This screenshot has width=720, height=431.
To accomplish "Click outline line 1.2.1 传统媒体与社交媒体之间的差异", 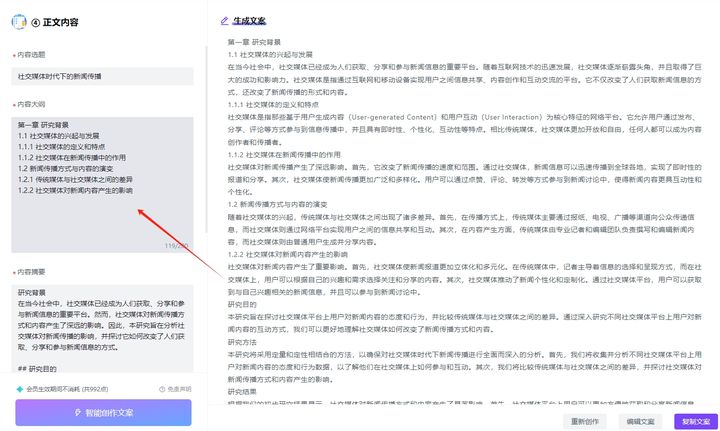I will point(75,179).
